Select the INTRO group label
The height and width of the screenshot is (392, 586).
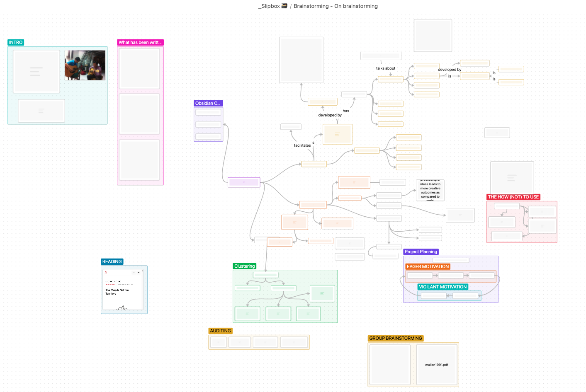[16, 43]
